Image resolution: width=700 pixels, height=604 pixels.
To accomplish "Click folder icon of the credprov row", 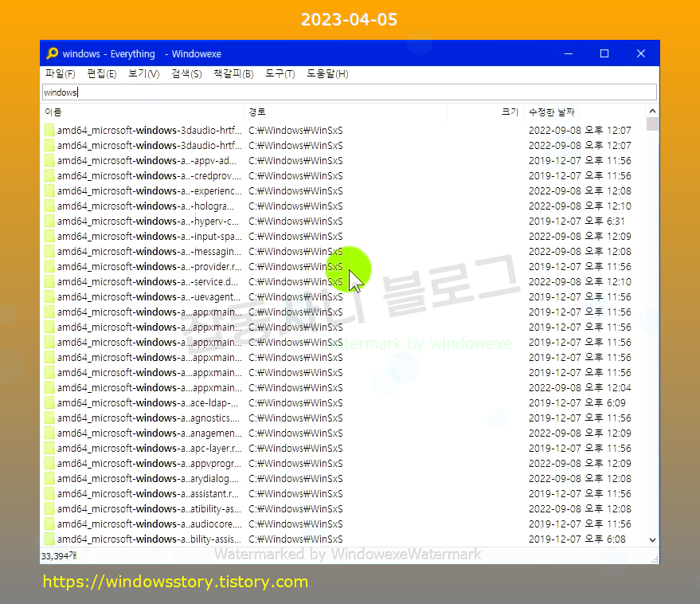I will coord(49,175).
